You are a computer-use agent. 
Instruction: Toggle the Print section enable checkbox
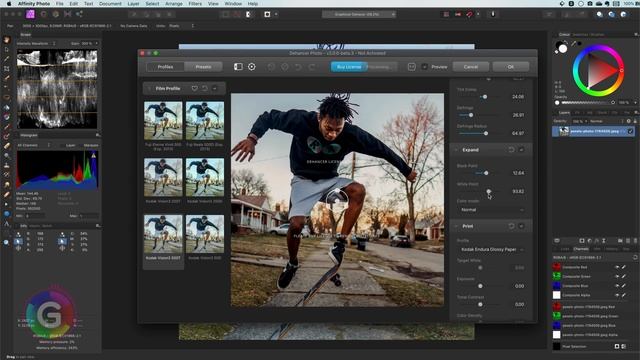pos(522,226)
